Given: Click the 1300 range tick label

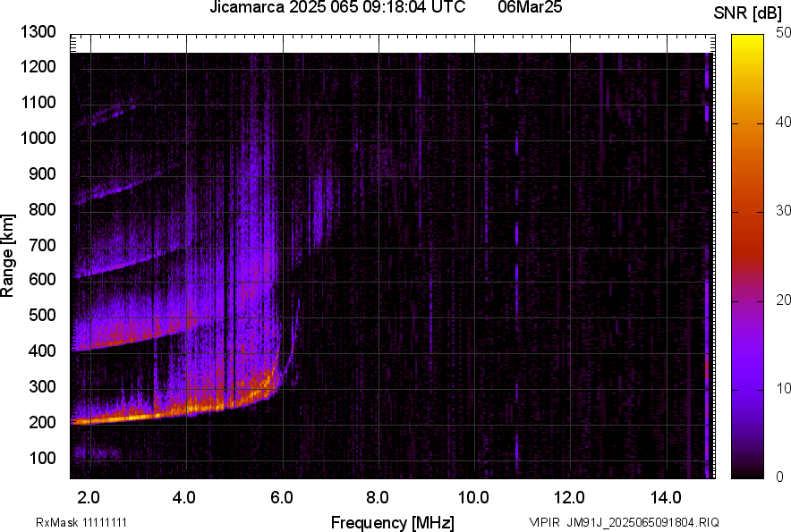Looking at the screenshot, I should pos(38,32).
